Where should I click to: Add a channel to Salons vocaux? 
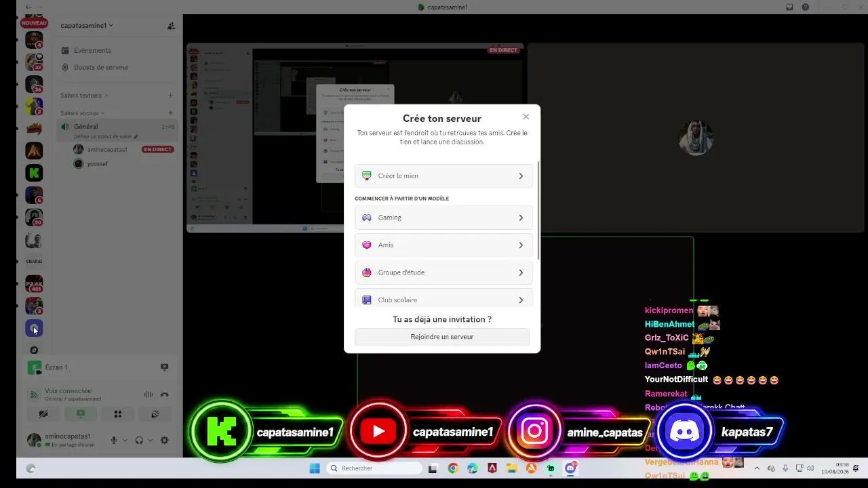click(x=171, y=113)
